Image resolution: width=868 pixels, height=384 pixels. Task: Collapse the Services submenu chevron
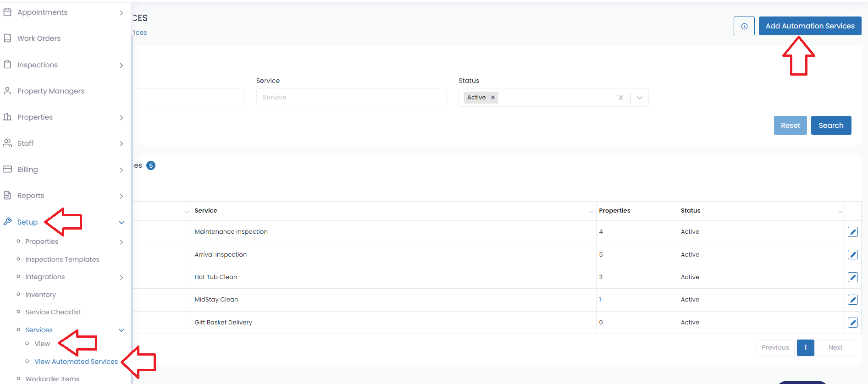point(122,330)
